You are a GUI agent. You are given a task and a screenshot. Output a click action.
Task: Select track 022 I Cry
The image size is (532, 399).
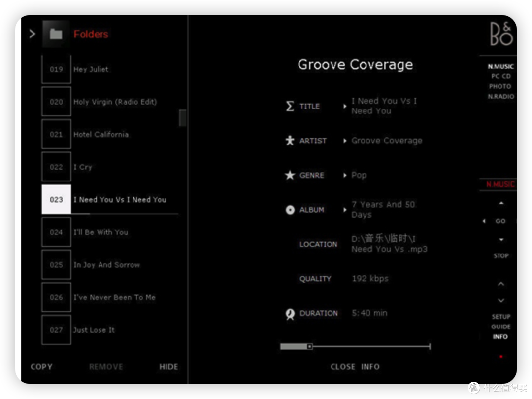tap(109, 167)
